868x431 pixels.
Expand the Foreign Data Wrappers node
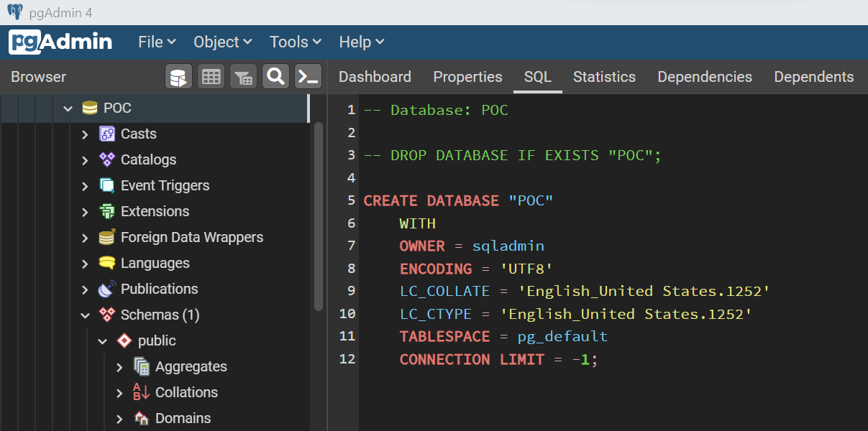click(86, 238)
